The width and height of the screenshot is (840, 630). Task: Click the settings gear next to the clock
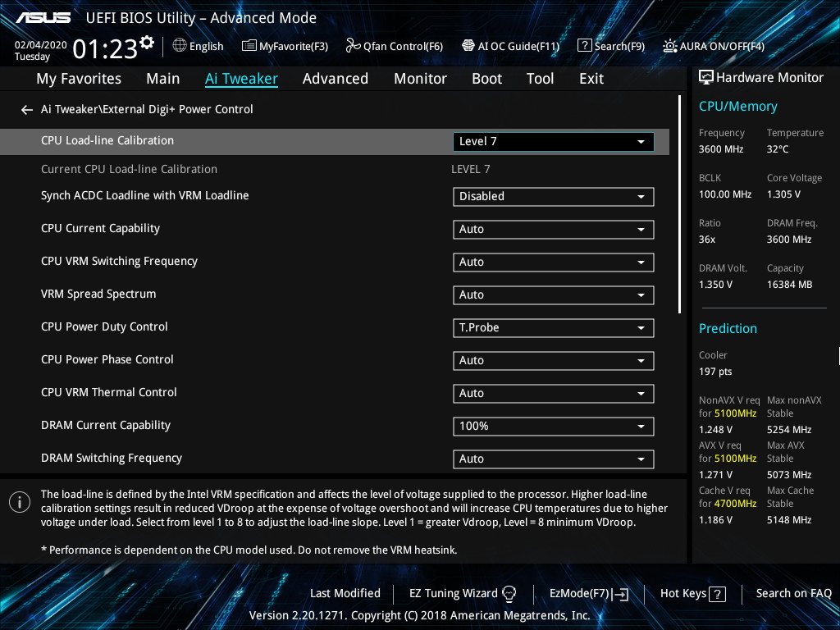pos(147,42)
